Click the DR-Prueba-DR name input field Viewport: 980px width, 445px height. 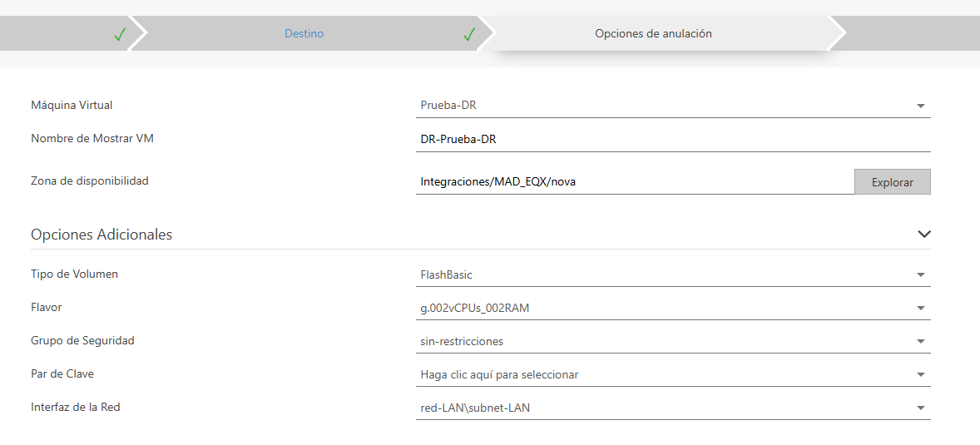pos(672,140)
